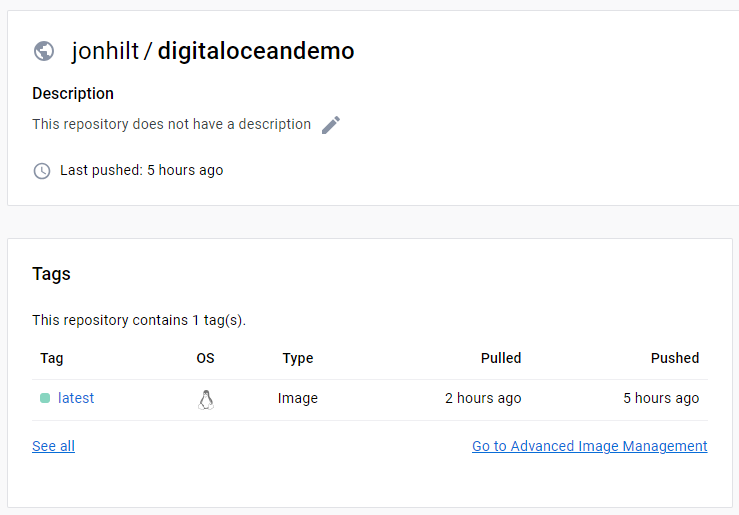Click the Image type cell
Screen dimensions: 739x515
[298, 398]
